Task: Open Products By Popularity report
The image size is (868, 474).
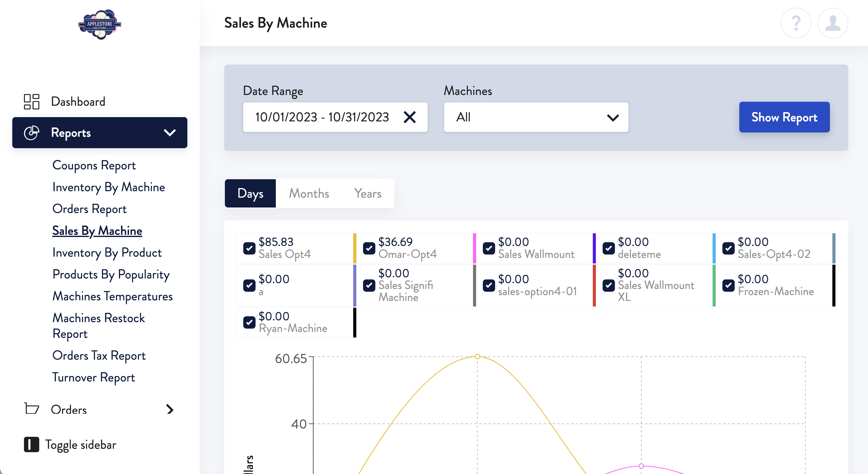Action: (x=111, y=275)
